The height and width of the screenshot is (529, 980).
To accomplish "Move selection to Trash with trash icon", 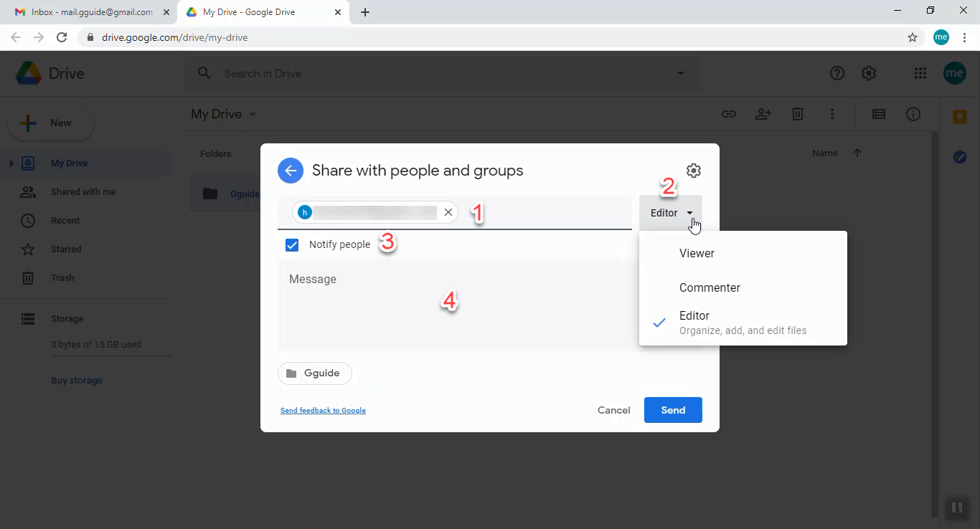I will click(x=798, y=114).
